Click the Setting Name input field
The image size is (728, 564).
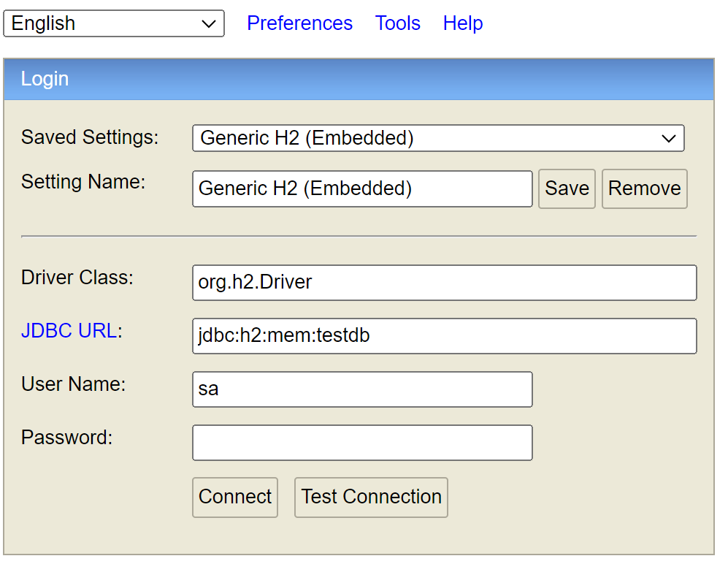tap(362, 188)
